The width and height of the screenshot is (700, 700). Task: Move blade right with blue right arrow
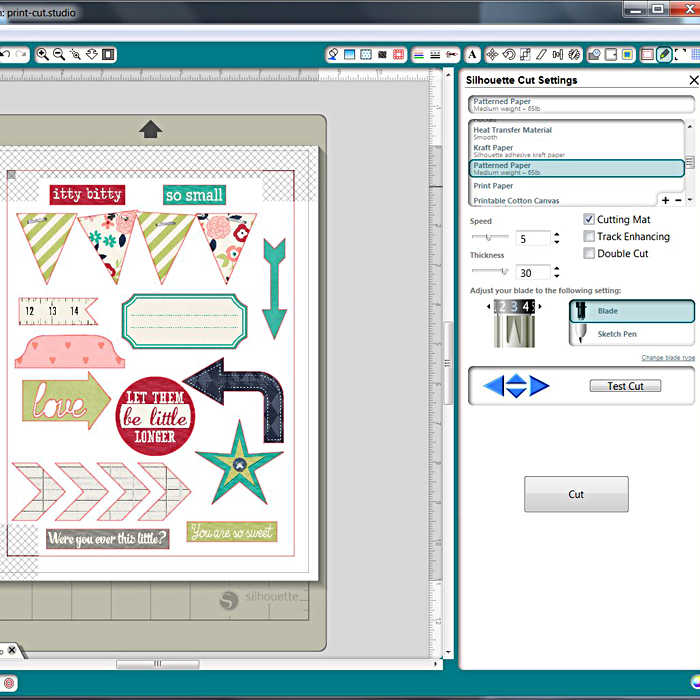click(x=539, y=385)
